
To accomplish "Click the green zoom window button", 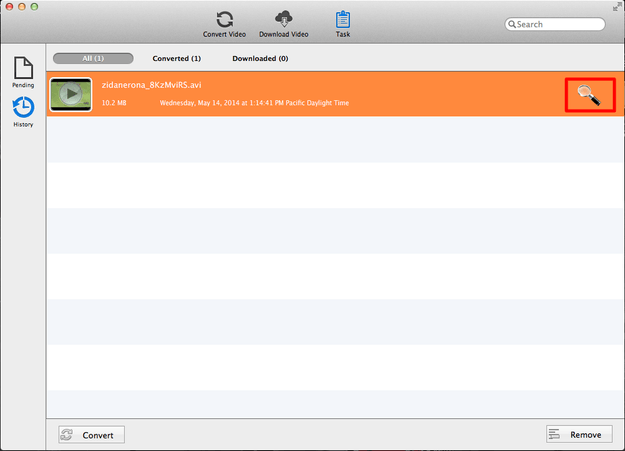I will [x=35, y=6].
